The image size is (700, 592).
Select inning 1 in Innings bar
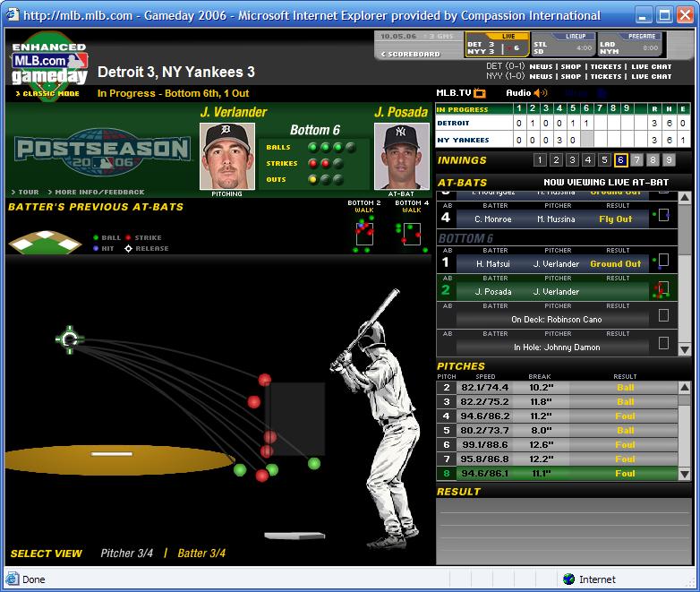click(x=540, y=160)
